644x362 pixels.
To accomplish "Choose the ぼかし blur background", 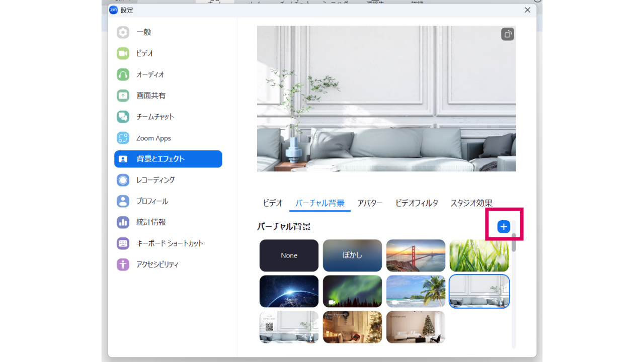I will pyautogui.click(x=352, y=255).
